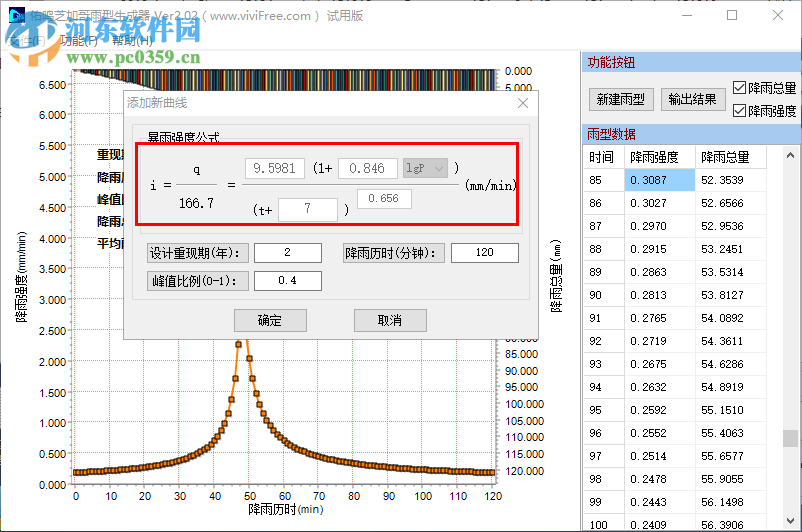Select cell 0.2813 in row 90

click(659, 295)
